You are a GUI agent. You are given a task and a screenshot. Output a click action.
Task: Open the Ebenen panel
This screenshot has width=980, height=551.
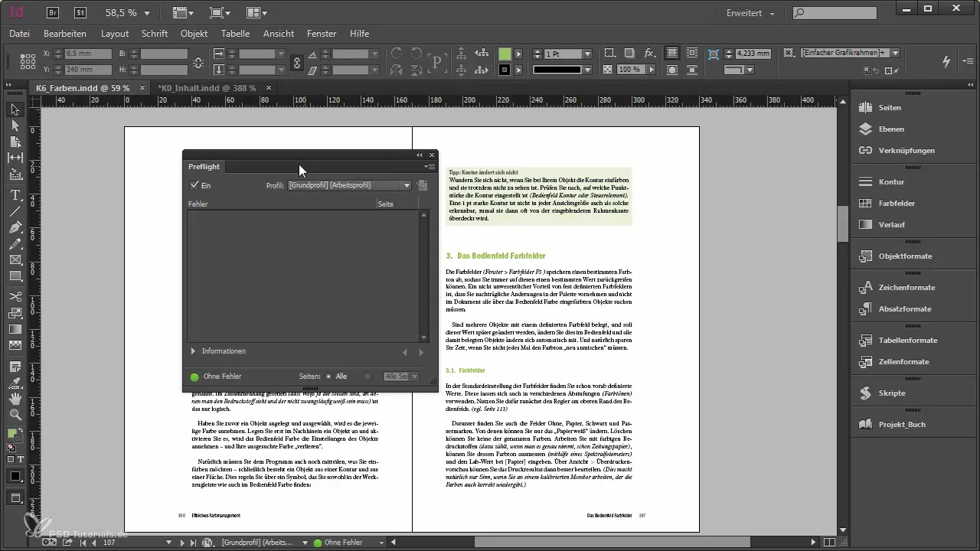[x=891, y=129]
